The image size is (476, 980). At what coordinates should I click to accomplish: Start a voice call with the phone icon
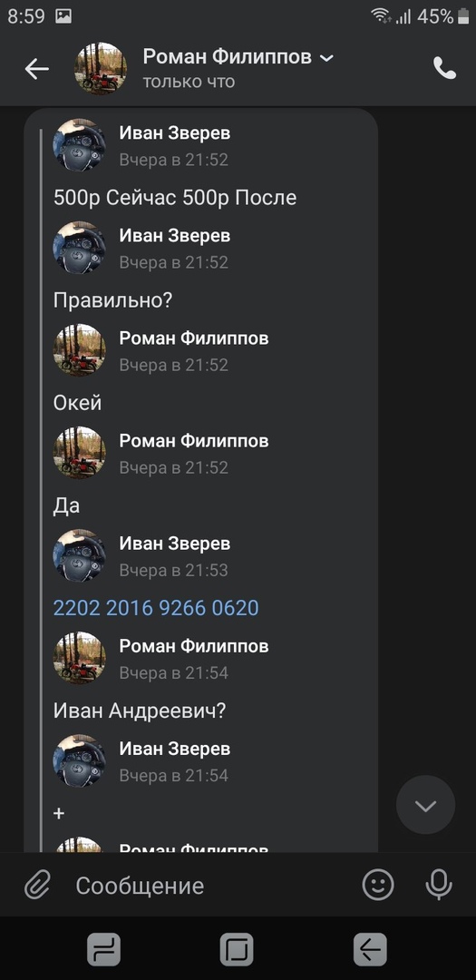tap(445, 69)
